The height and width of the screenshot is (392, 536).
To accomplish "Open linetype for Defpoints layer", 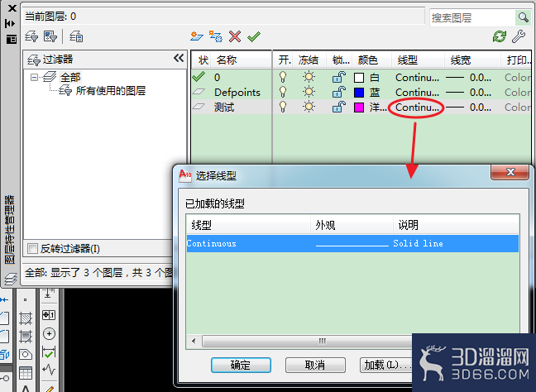I will 417,93.
